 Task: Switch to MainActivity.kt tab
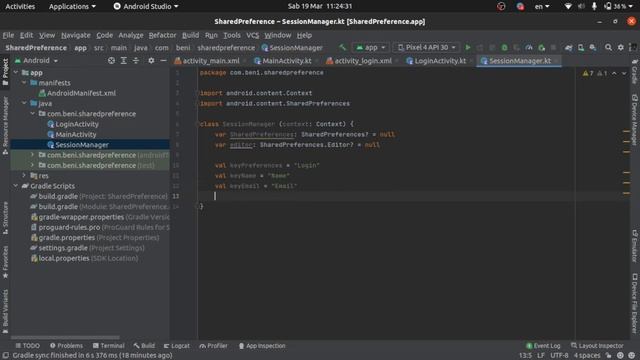[282, 61]
